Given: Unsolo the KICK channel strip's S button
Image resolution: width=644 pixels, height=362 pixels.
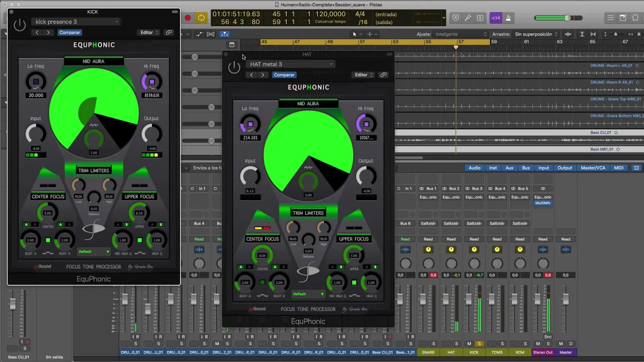Looking at the screenshot, I should [479, 344].
